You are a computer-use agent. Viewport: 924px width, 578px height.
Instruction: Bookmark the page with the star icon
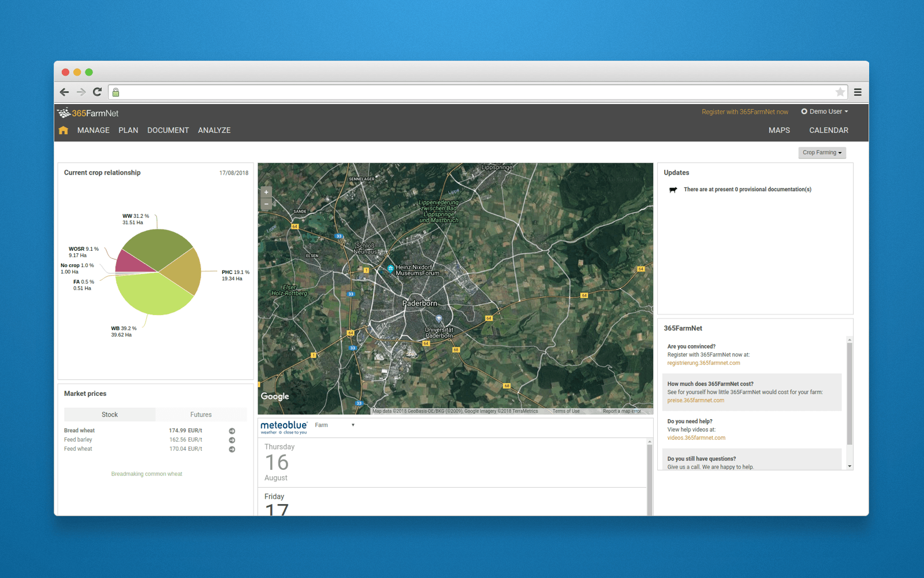[x=840, y=92]
